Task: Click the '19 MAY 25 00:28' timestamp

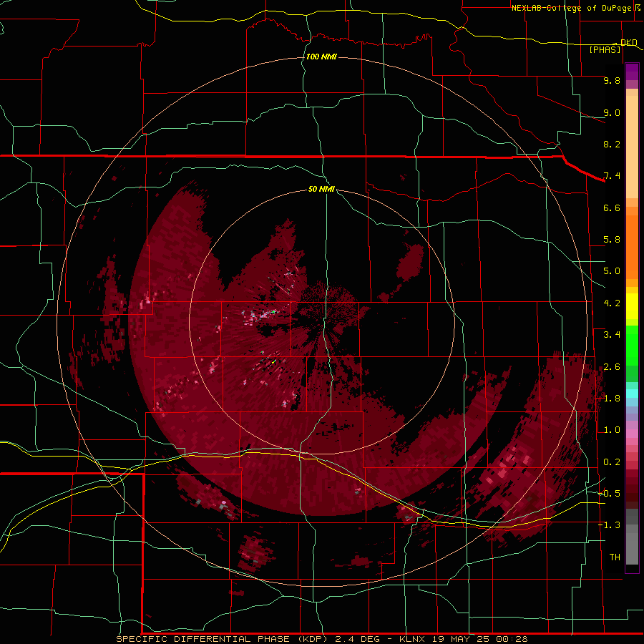Action: (x=479, y=639)
